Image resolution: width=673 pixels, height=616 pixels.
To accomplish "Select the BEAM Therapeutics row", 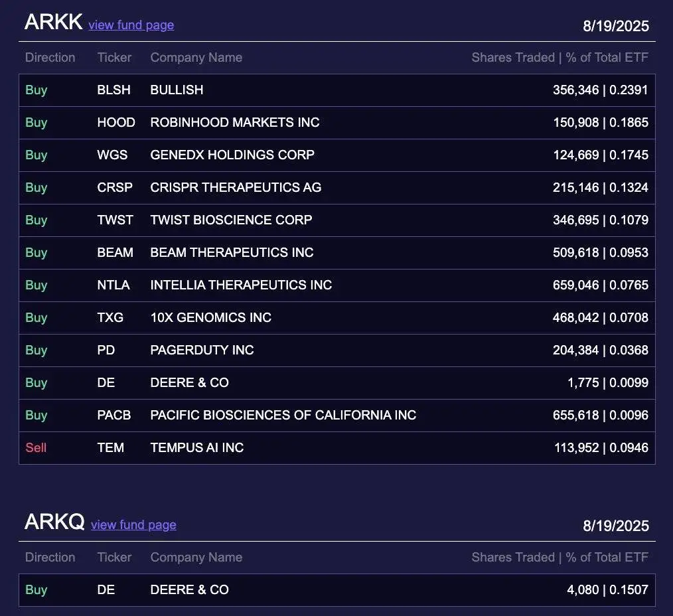I will tap(336, 253).
